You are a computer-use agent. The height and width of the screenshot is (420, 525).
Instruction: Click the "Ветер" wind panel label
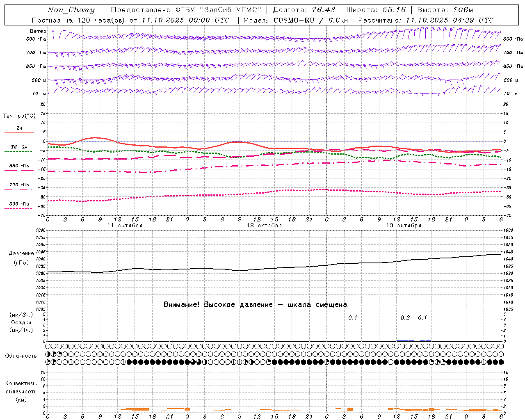38,31
